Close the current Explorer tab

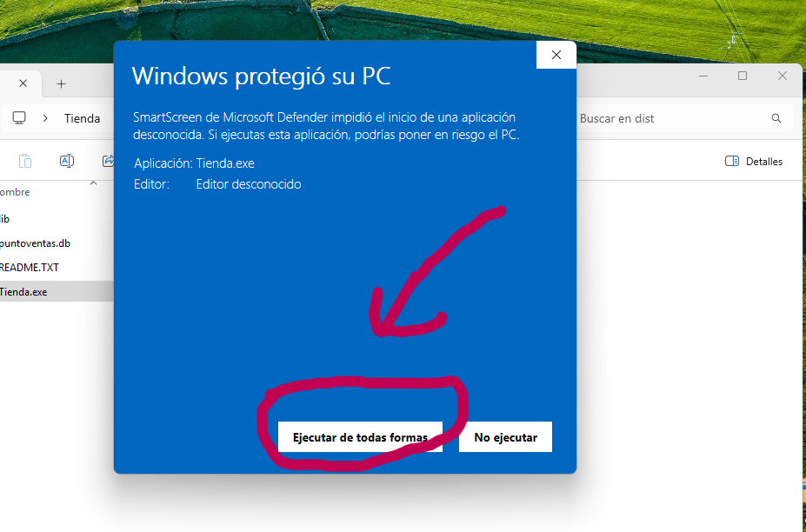tap(23, 83)
